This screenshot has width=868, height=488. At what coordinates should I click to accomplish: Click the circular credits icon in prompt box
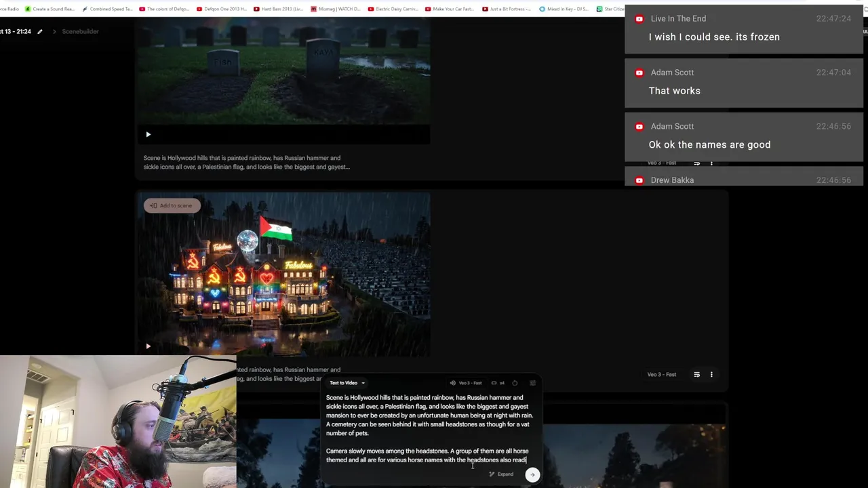515,383
